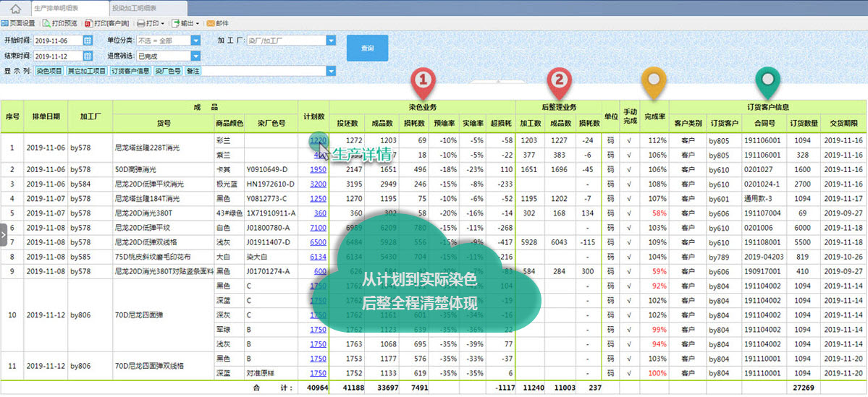Select the 75D桃皮斜纹磨毛印花布 product cell
Image resolution: width=868 pixels, height=397 pixels.
coord(163,257)
